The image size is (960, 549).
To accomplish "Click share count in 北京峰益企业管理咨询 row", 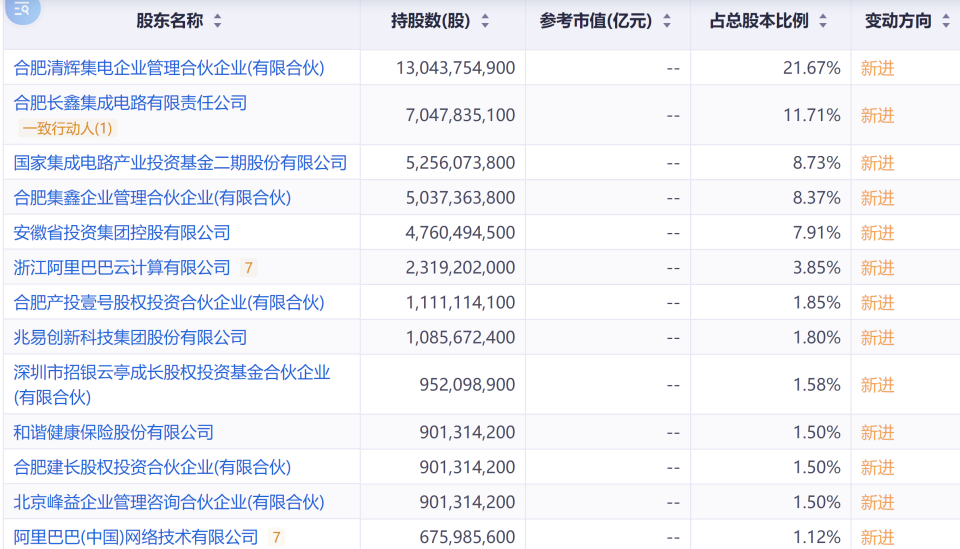I will [x=467, y=502].
